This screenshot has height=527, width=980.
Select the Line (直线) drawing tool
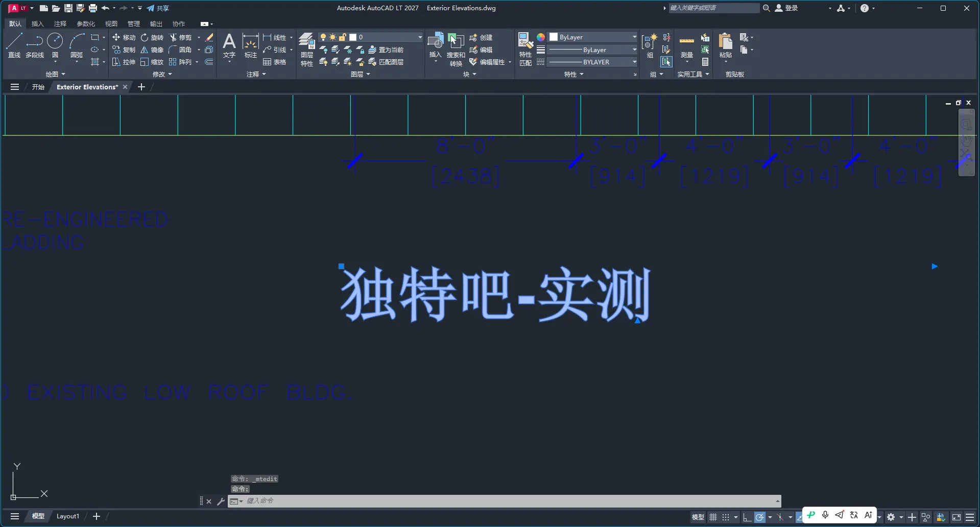[x=14, y=45]
